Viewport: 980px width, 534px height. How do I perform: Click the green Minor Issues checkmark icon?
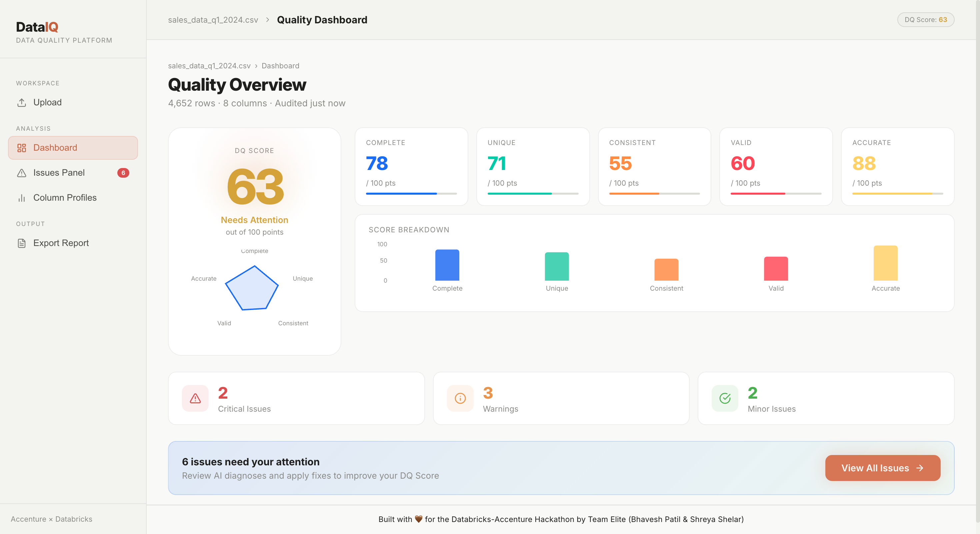(725, 398)
